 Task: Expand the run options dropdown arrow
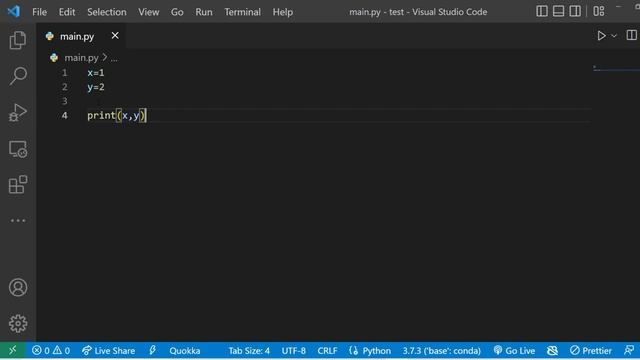[614, 36]
